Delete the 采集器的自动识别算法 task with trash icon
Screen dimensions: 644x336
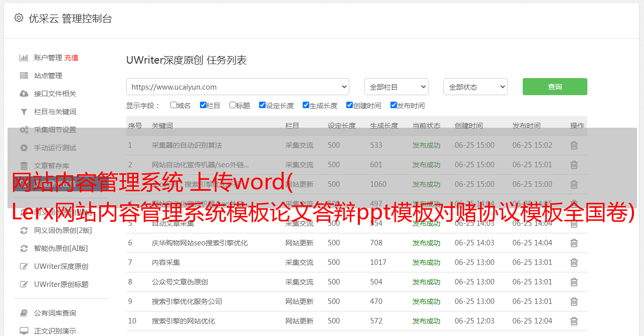click(x=574, y=145)
